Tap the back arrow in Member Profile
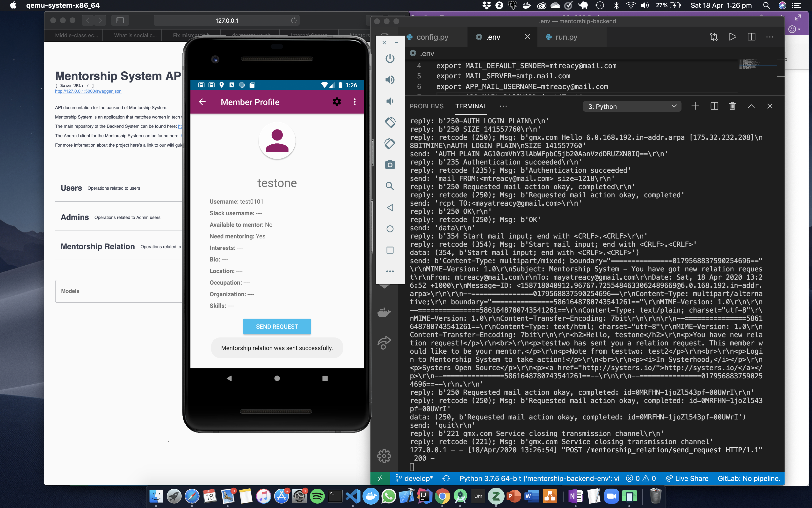The height and width of the screenshot is (508, 812). coord(202,102)
